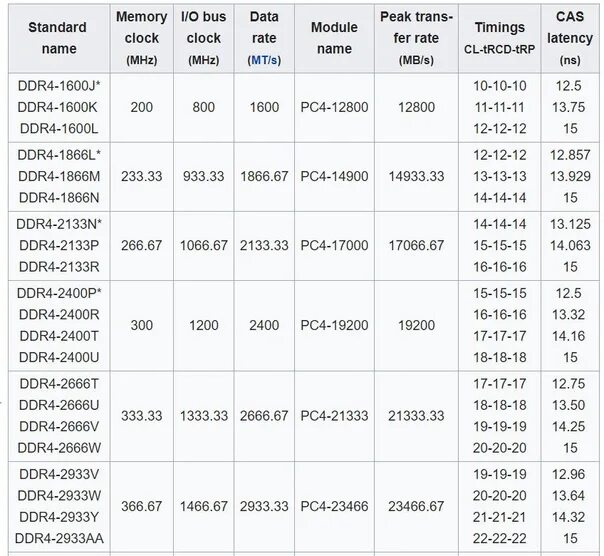Viewport: 604px width, 556px height.
Task: Click the MT/s link in Data rate header
Action: click(x=264, y=60)
